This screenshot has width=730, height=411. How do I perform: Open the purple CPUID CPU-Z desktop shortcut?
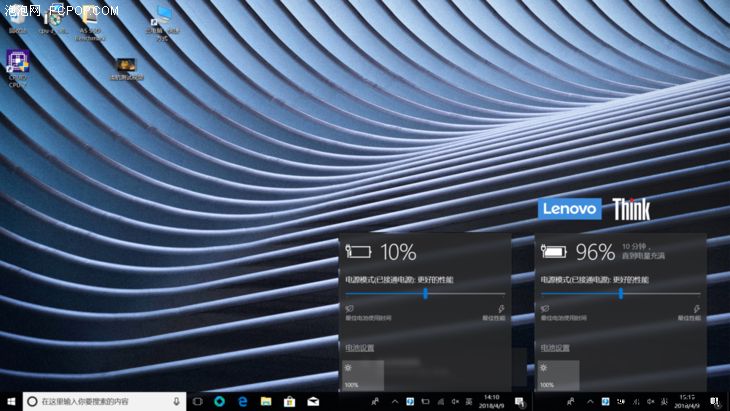click(18, 68)
